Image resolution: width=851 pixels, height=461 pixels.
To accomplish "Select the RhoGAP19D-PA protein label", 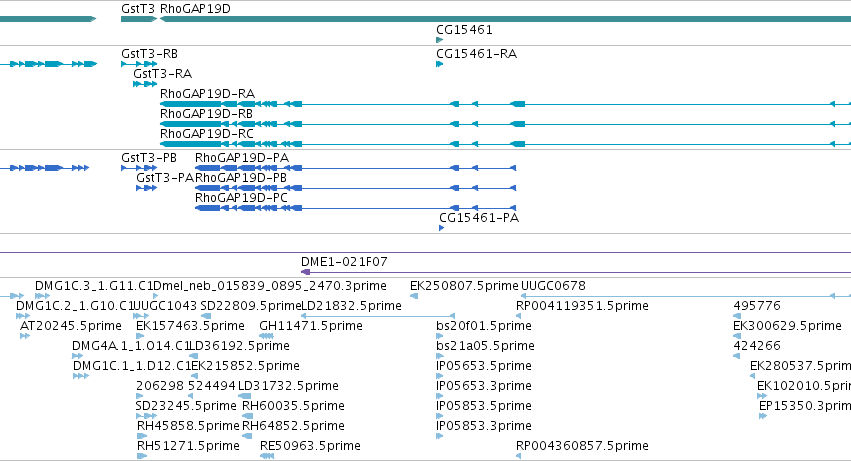I will [242, 158].
